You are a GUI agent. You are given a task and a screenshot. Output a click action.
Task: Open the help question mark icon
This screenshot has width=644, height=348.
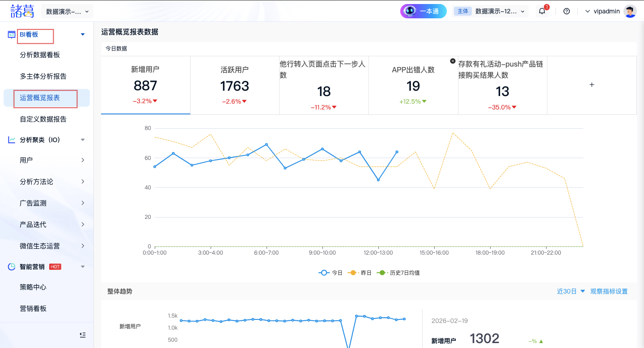567,11
